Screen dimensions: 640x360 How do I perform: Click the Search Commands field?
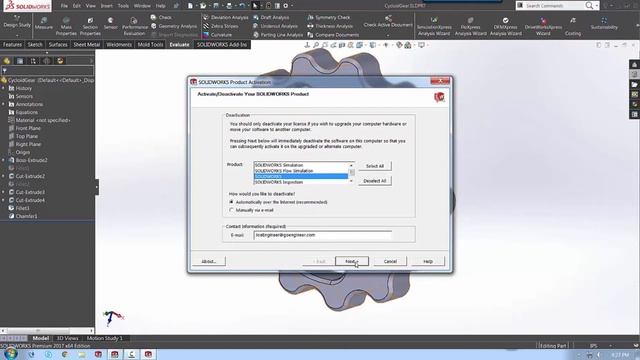pyautogui.click(x=553, y=6)
